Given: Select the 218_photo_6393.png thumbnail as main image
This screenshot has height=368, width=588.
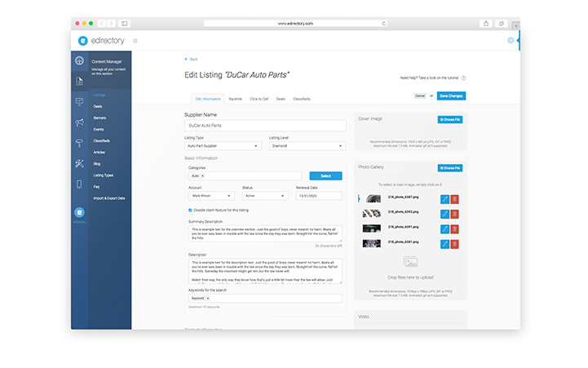Looking at the screenshot, I should (x=372, y=214).
